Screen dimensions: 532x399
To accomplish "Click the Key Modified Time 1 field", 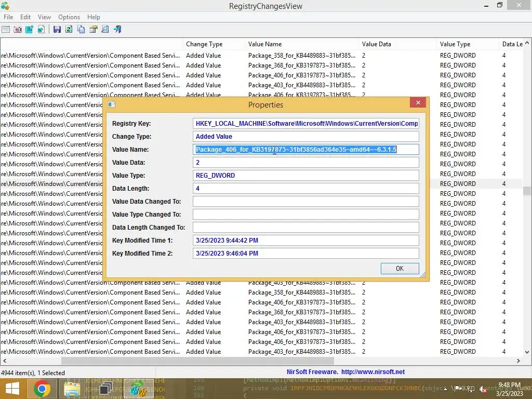I will point(305,240).
